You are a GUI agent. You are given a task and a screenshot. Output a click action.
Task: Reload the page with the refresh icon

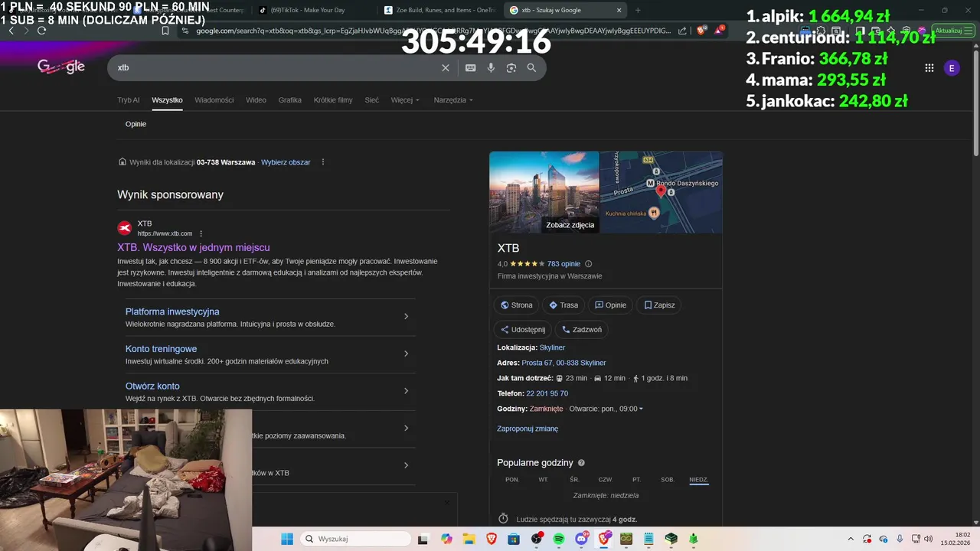point(41,31)
